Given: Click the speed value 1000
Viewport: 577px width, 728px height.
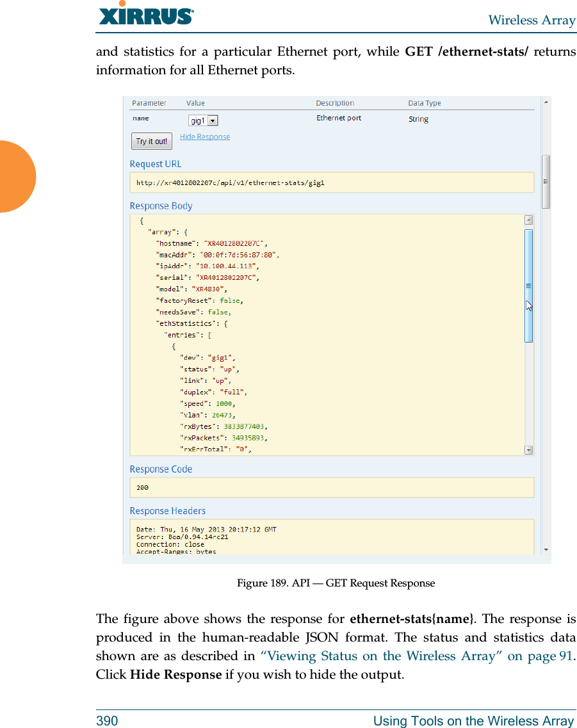Looking at the screenshot, I should (223, 403).
